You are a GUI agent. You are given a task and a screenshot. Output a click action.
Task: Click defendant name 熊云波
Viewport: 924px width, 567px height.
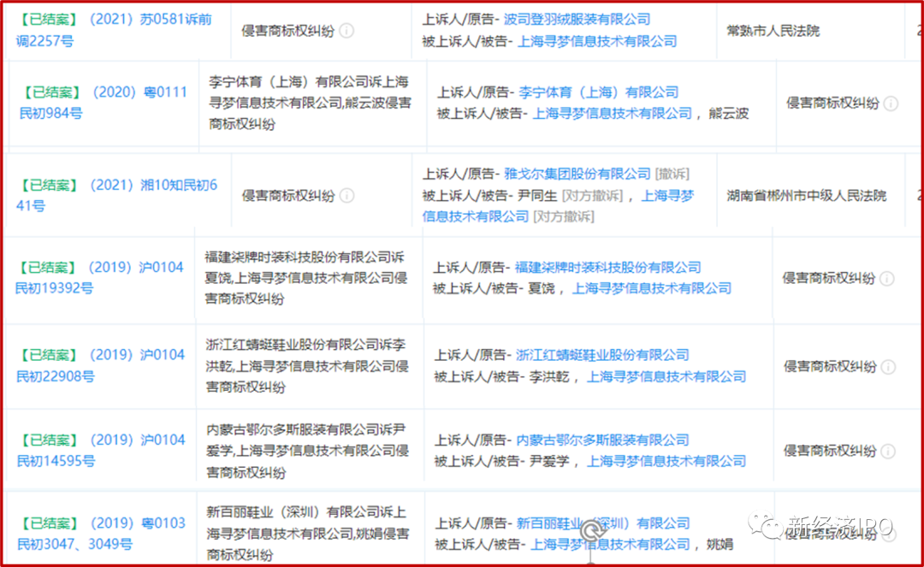click(x=728, y=114)
